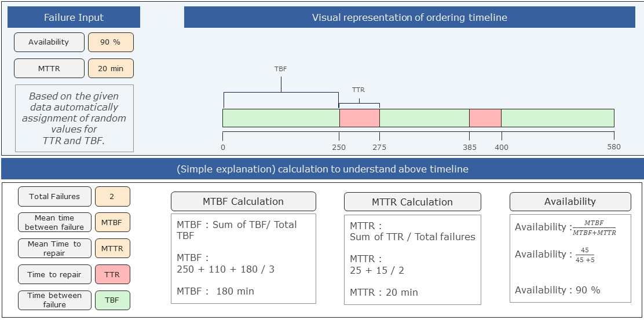This screenshot has width=644, height=320.
Task: Click the orange MTBF legend swatch
Action: pyautogui.click(x=112, y=222)
